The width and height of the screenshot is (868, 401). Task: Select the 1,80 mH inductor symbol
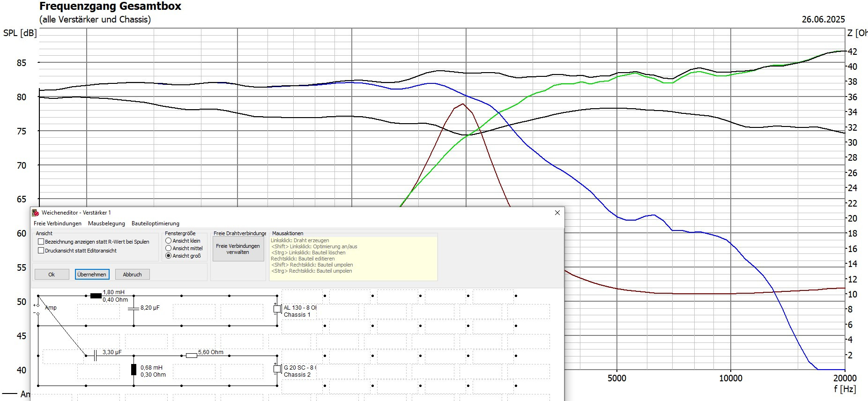pyautogui.click(x=96, y=296)
